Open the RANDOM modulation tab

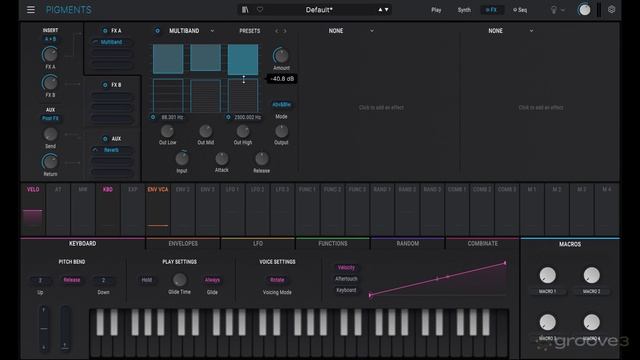point(407,244)
